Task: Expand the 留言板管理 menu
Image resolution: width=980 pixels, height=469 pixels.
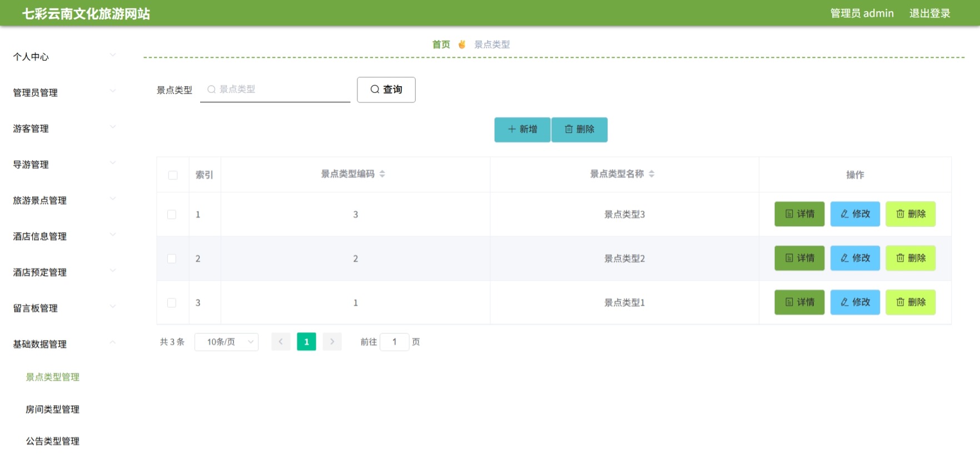Action: 64,308
